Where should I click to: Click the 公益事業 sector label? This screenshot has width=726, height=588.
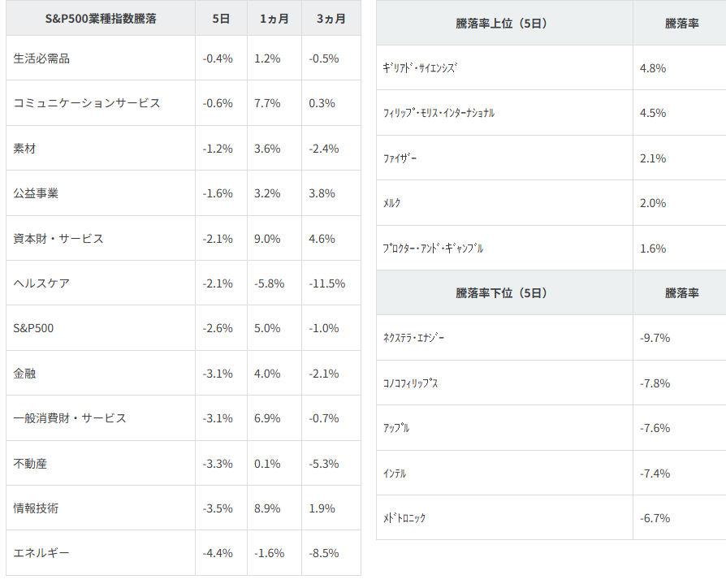point(36,193)
